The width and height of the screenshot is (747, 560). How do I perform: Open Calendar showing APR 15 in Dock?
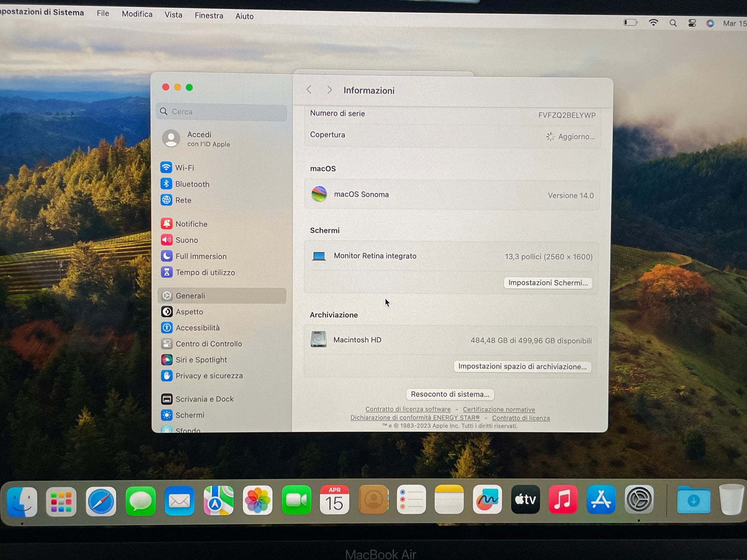point(334,500)
